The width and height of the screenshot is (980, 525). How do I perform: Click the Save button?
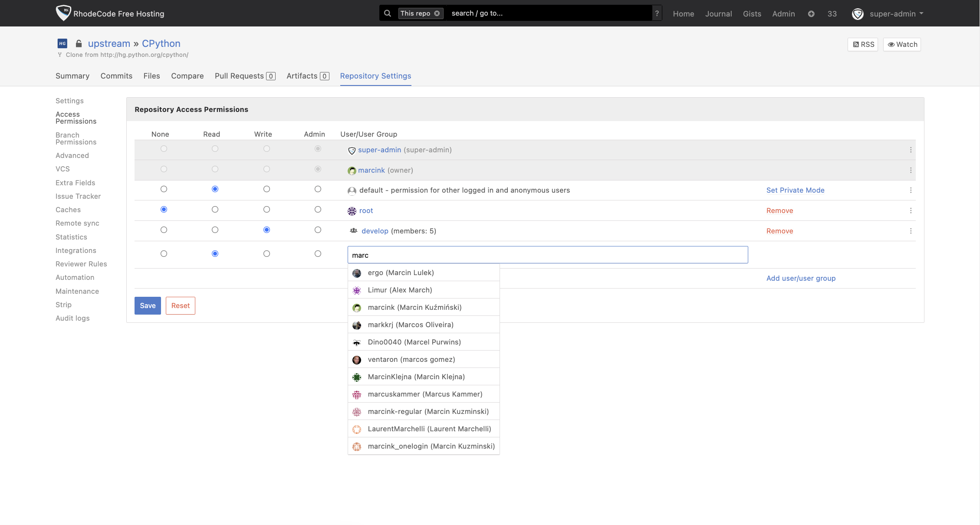[x=147, y=305]
